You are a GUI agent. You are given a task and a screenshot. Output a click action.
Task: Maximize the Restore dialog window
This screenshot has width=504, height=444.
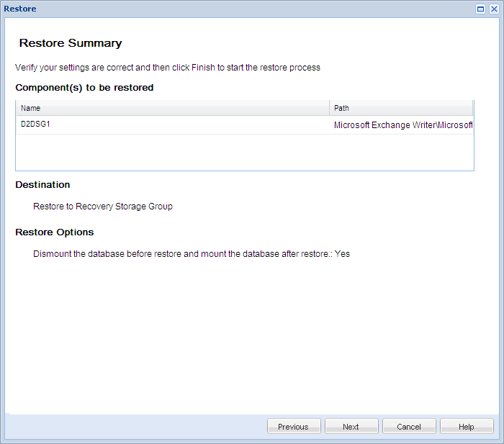[480, 9]
